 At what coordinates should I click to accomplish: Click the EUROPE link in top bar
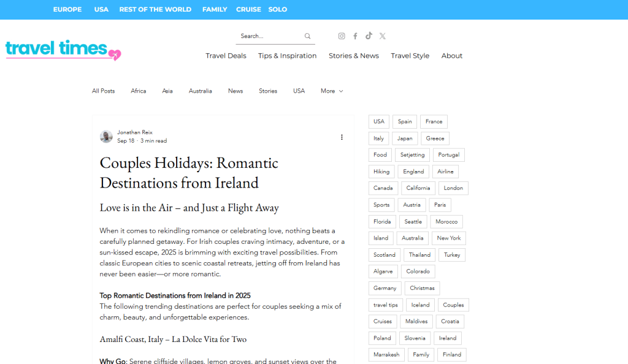click(67, 9)
